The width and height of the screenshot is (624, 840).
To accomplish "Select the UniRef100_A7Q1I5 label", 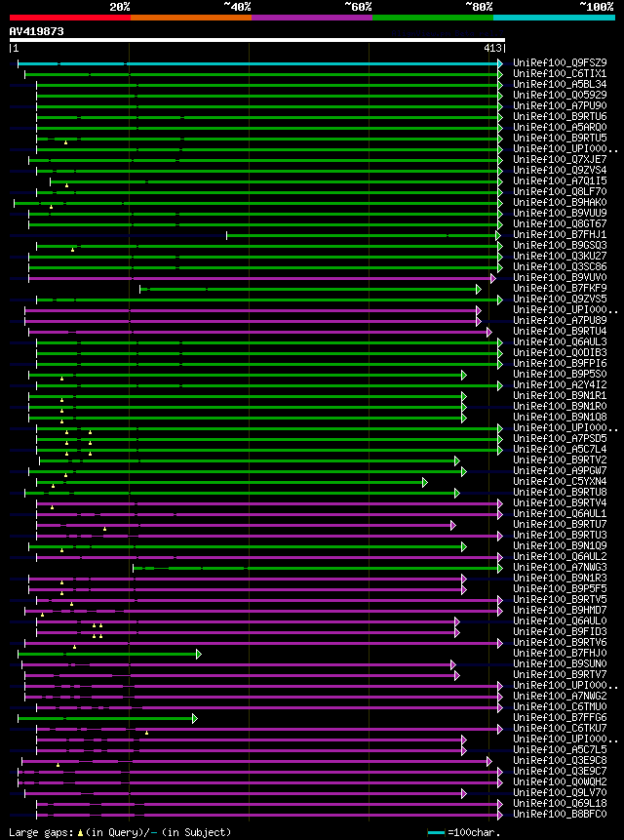I will tap(560, 181).
